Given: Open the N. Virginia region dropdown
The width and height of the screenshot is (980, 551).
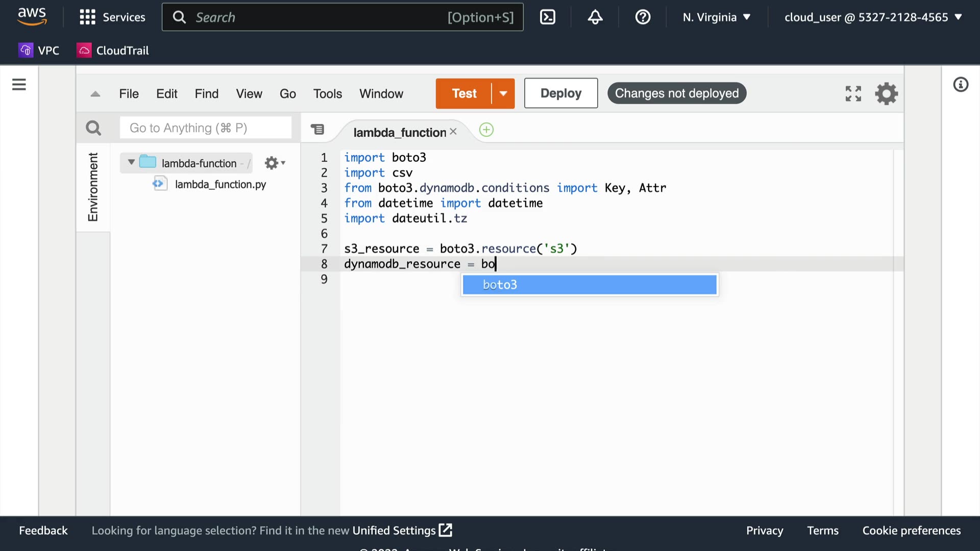Looking at the screenshot, I should (717, 17).
